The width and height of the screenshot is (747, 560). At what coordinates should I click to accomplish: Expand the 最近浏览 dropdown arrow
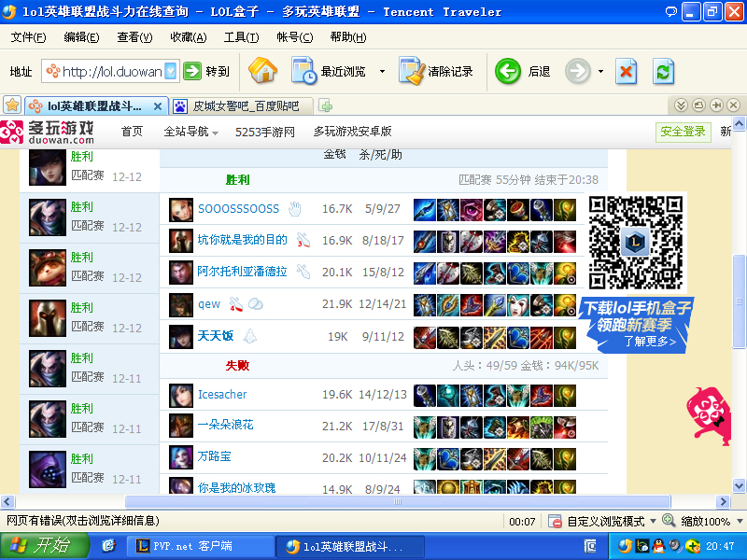pos(382,72)
